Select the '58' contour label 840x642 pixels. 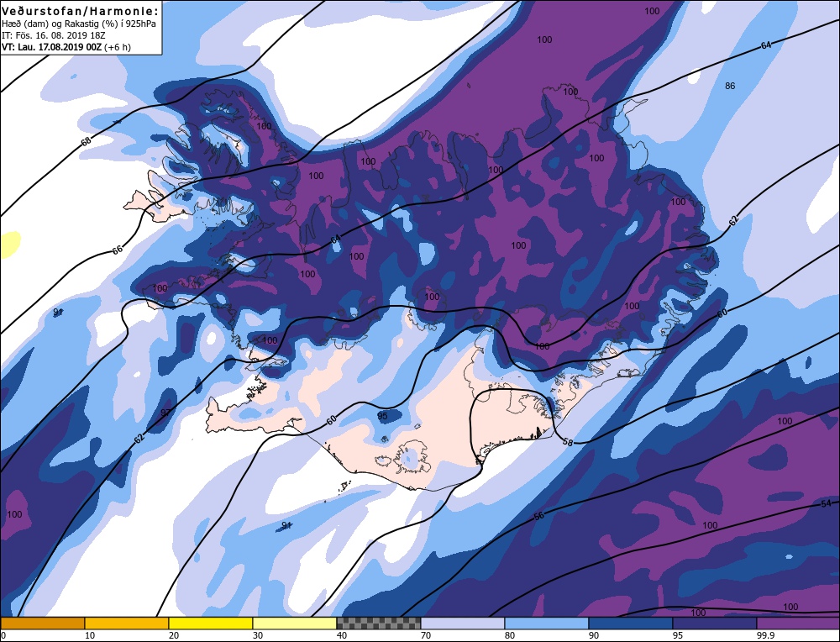tap(569, 442)
